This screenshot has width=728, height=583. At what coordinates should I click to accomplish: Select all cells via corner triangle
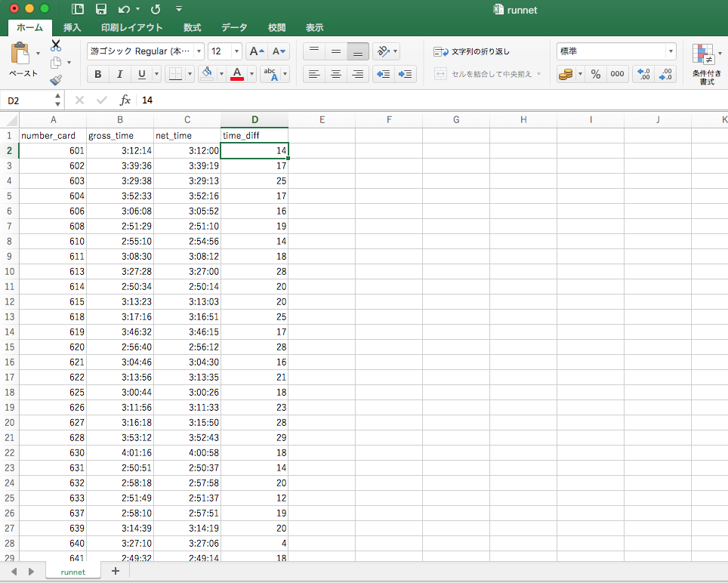tap(10, 120)
